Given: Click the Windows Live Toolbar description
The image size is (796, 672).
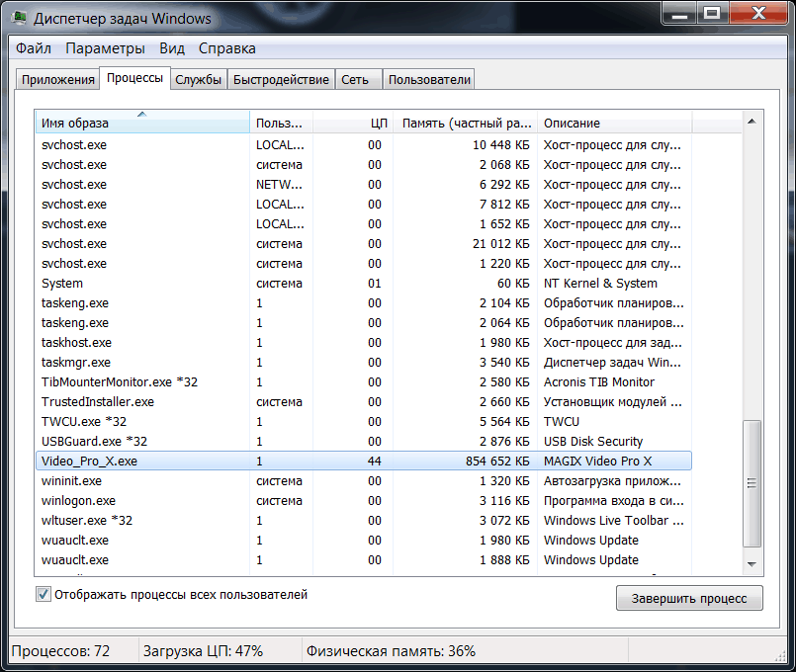Looking at the screenshot, I should 614,521.
